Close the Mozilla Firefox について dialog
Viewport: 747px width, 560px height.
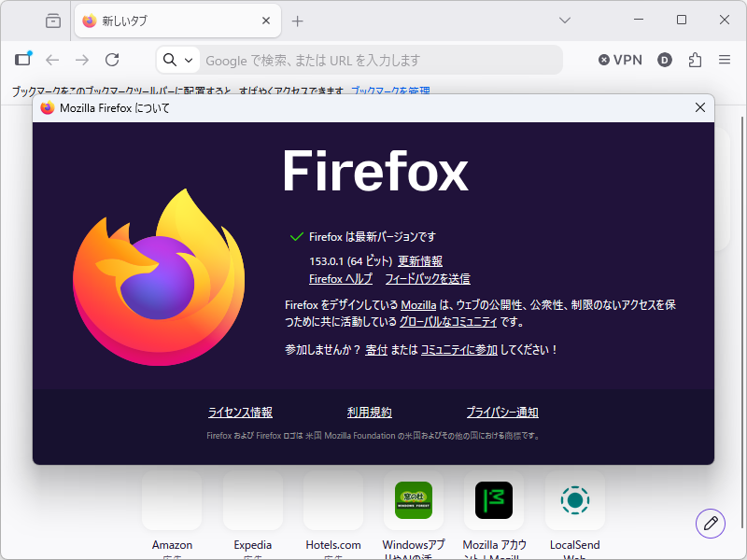(699, 107)
